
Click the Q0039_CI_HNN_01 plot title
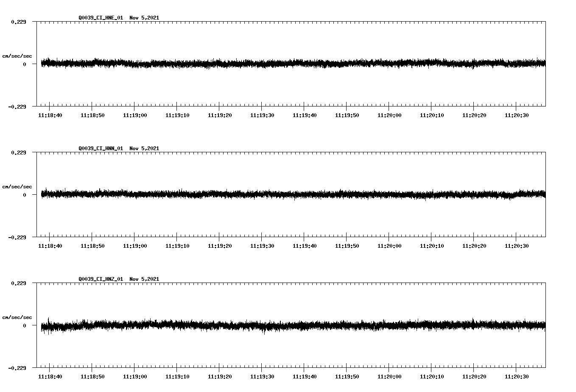[119, 148]
